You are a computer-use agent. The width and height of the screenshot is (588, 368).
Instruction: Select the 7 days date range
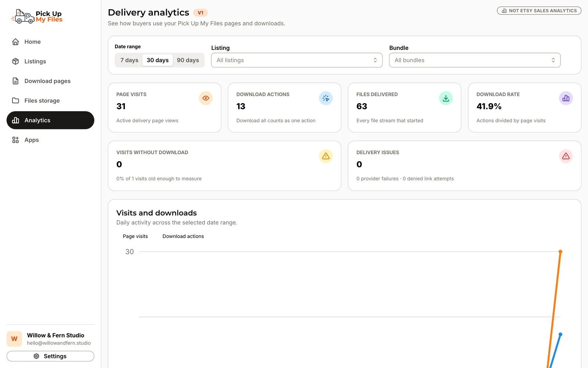pos(129,60)
